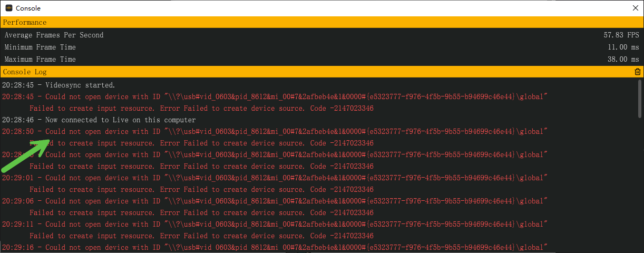Select the 20:29:11 device error line
Image resolution: width=644 pixels, height=253 pixels.
274,224
